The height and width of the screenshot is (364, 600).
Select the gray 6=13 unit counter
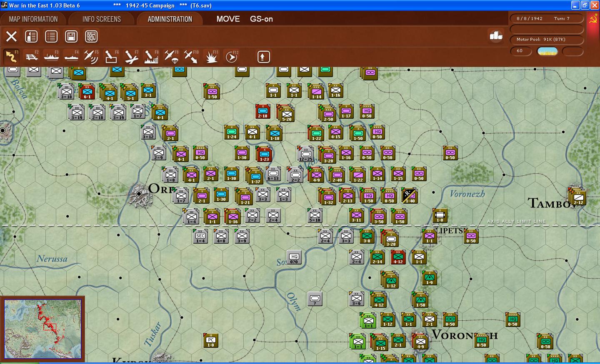point(273,174)
